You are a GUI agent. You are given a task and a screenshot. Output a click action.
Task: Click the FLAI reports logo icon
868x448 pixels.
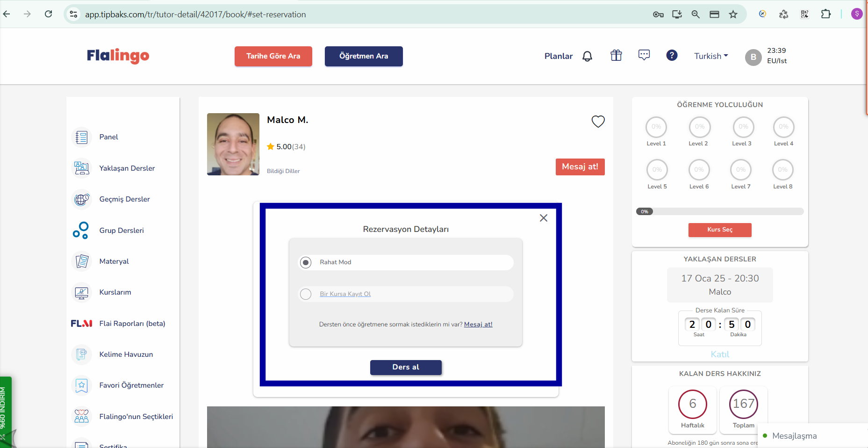click(x=81, y=323)
